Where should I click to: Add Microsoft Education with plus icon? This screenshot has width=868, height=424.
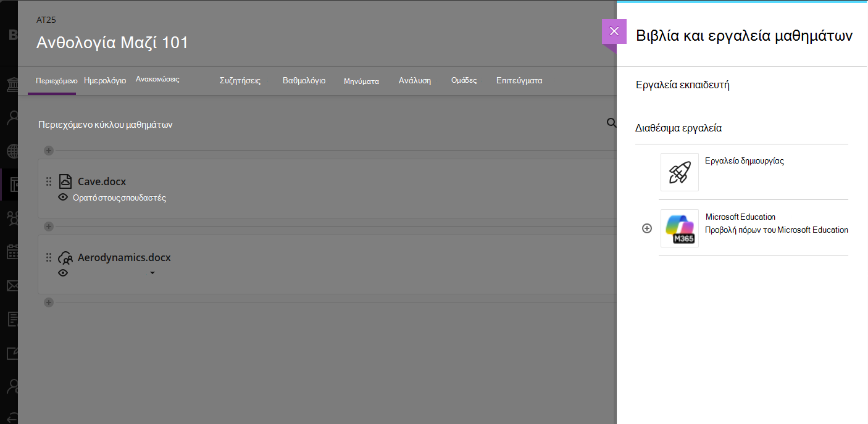(647, 228)
